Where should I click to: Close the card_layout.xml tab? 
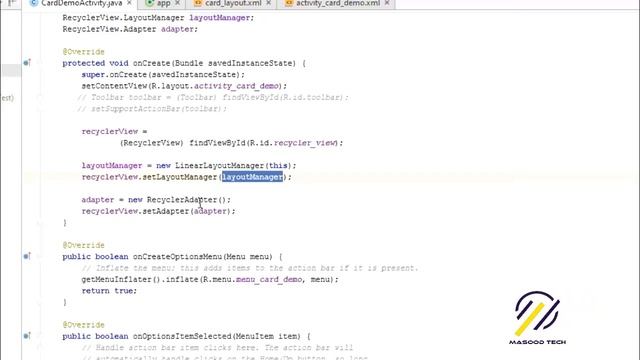pyautogui.click(x=269, y=3)
